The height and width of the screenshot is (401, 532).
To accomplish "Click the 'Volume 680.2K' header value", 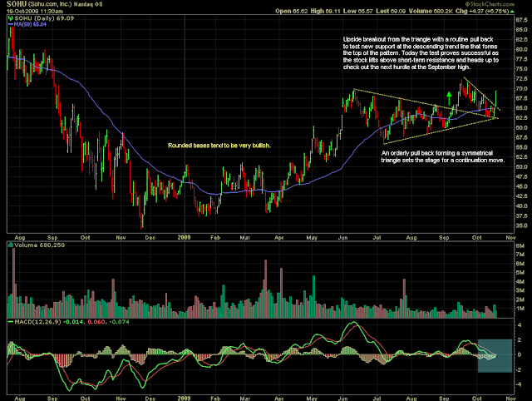I will coord(431,11).
